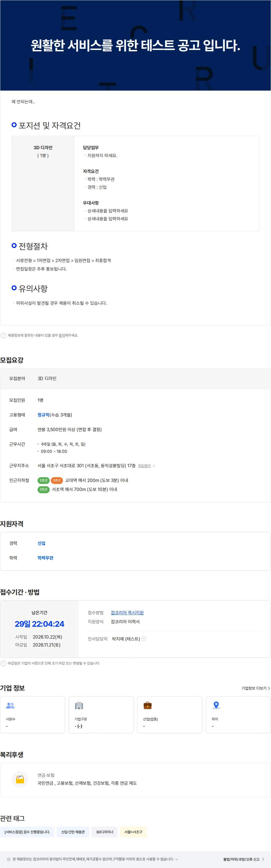Click the map pin icon in 위치 card
Viewport: 271px width, 868px height.
tap(217, 705)
